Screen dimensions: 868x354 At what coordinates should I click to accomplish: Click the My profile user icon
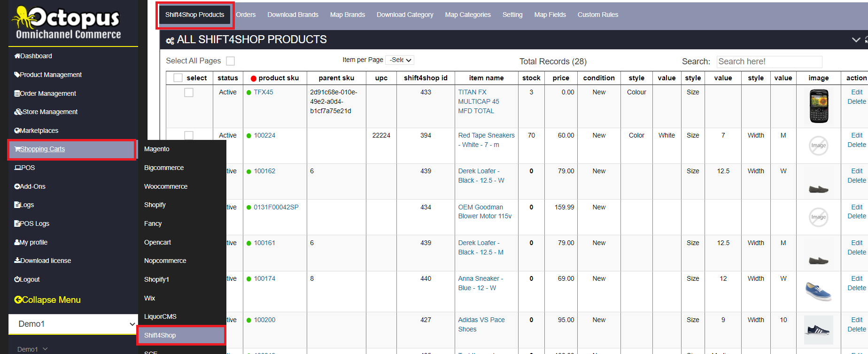click(17, 242)
